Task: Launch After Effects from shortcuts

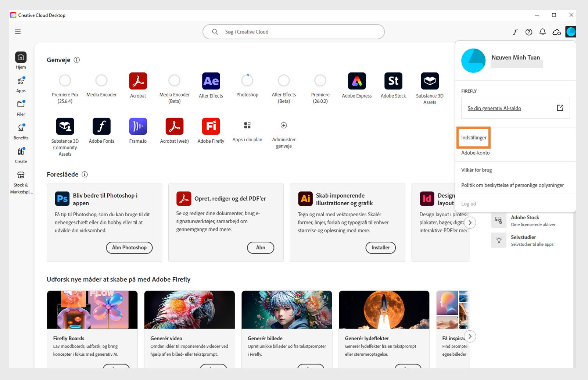Action: tap(211, 81)
